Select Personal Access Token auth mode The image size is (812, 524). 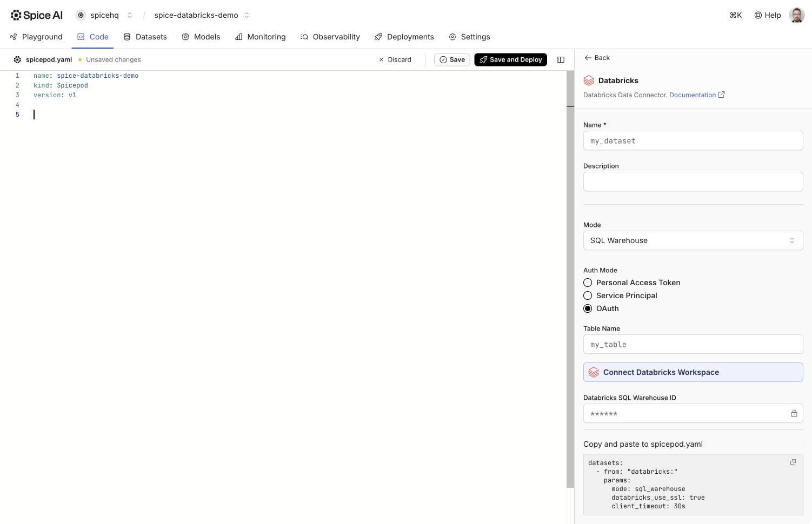click(588, 283)
